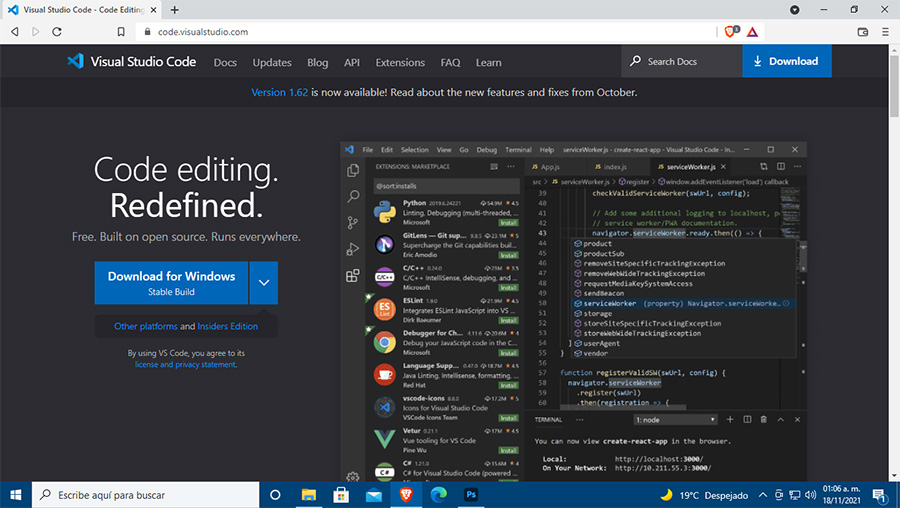Click the Run and Debug icon
Image resolution: width=900 pixels, height=508 pixels.
coord(353,249)
